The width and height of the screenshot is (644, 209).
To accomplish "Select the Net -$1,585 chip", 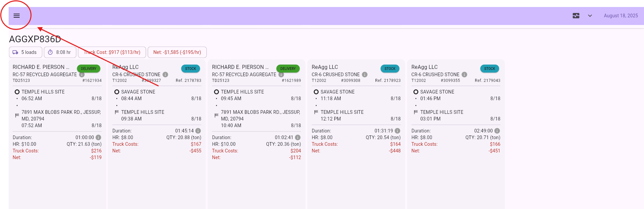I will pos(177,52).
